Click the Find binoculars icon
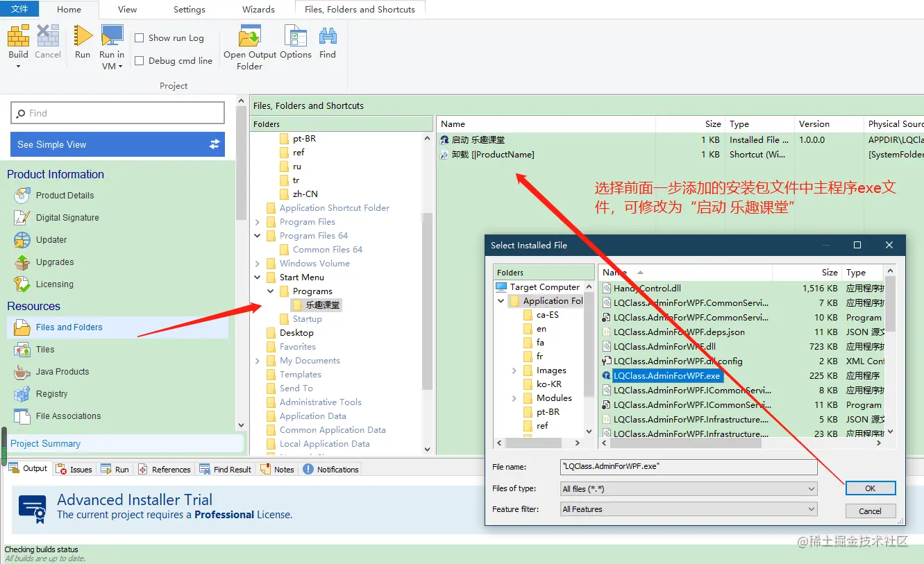 328,35
